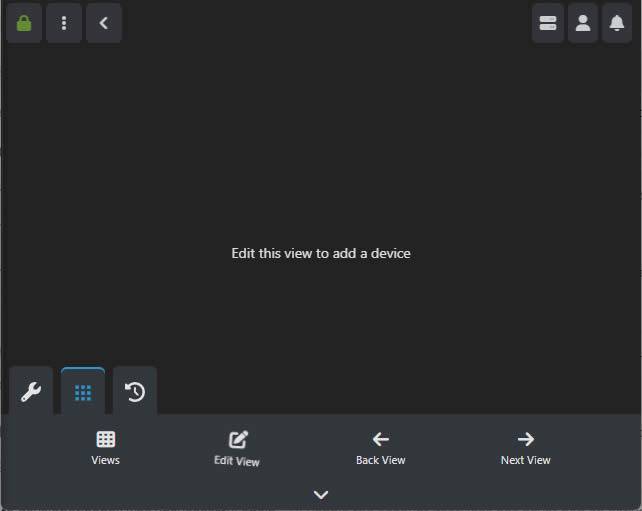Open the servers list icon
Viewport: 642px width, 511px height.
tap(548, 23)
